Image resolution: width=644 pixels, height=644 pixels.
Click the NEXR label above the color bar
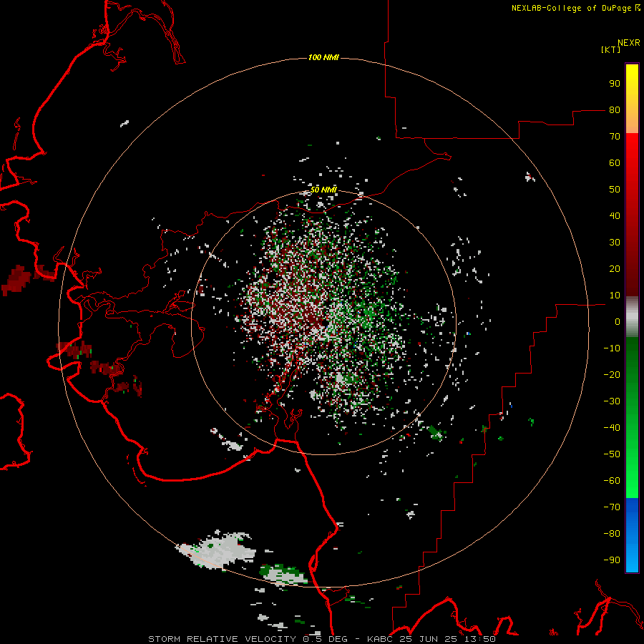(x=628, y=43)
